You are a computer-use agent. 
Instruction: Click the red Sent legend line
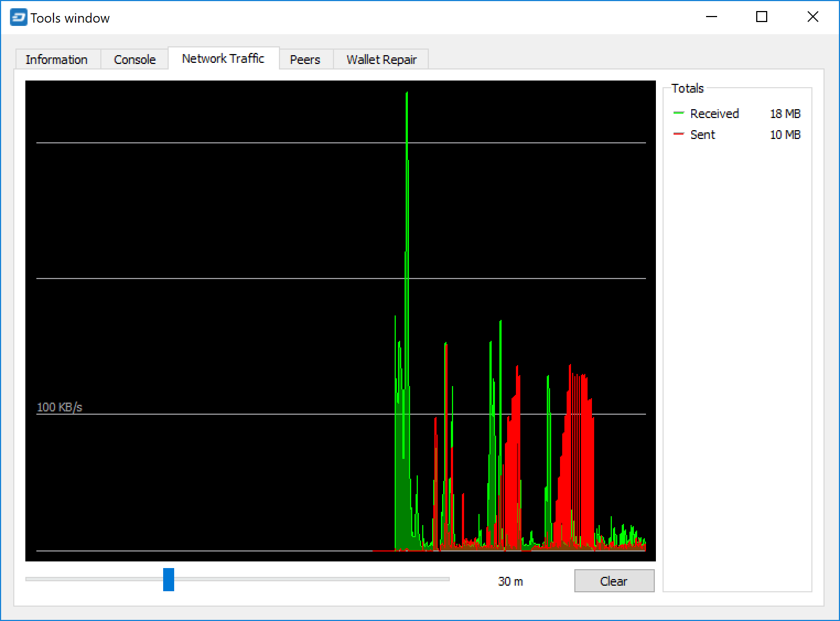tap(679, 134)
